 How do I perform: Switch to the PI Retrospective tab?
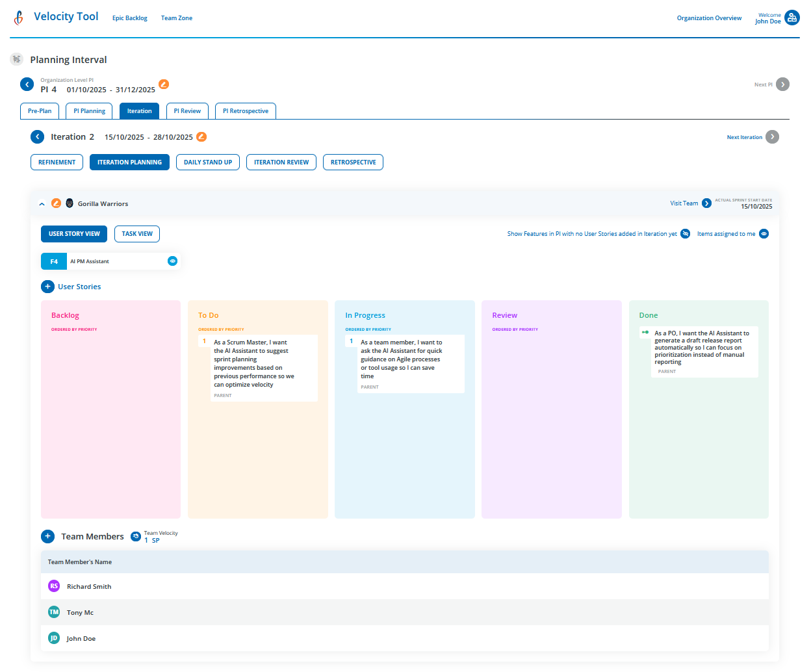(x=245, y=110)
